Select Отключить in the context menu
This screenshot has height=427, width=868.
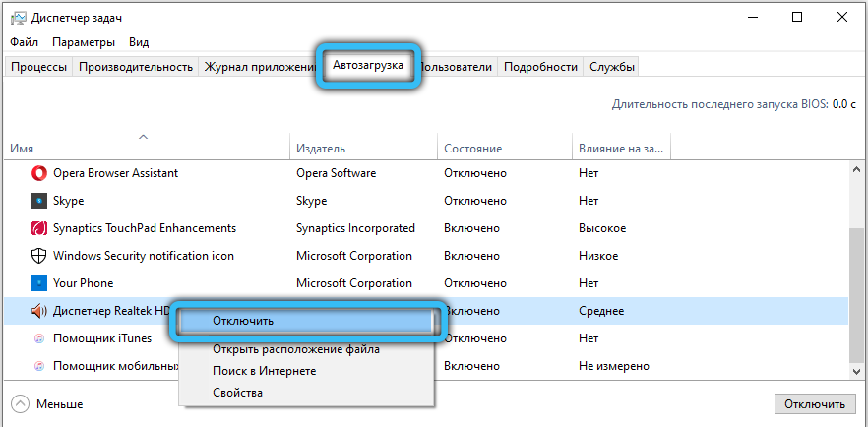(242, 321)
